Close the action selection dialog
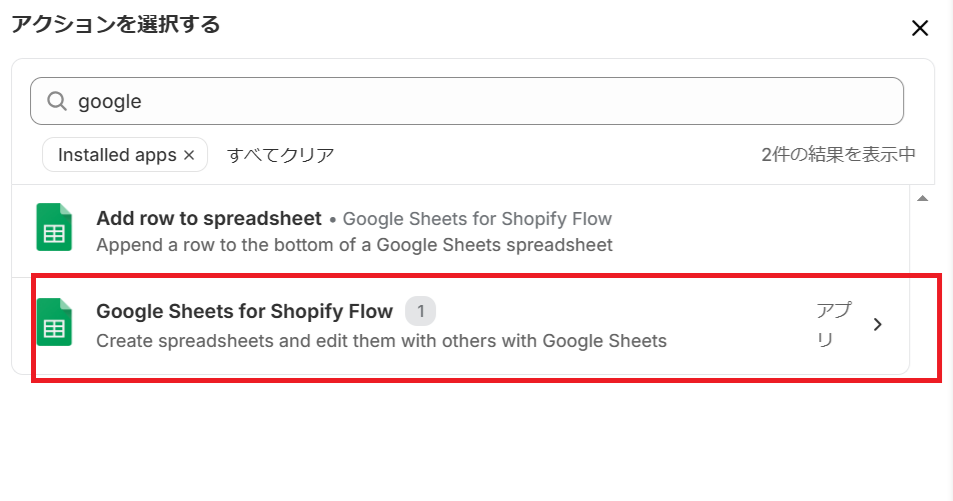Screen dimensions: 953x501 [920, 28]
